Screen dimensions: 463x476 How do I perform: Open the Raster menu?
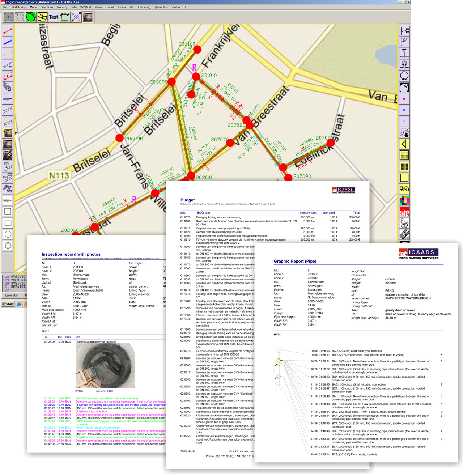(x=122, y=7)
